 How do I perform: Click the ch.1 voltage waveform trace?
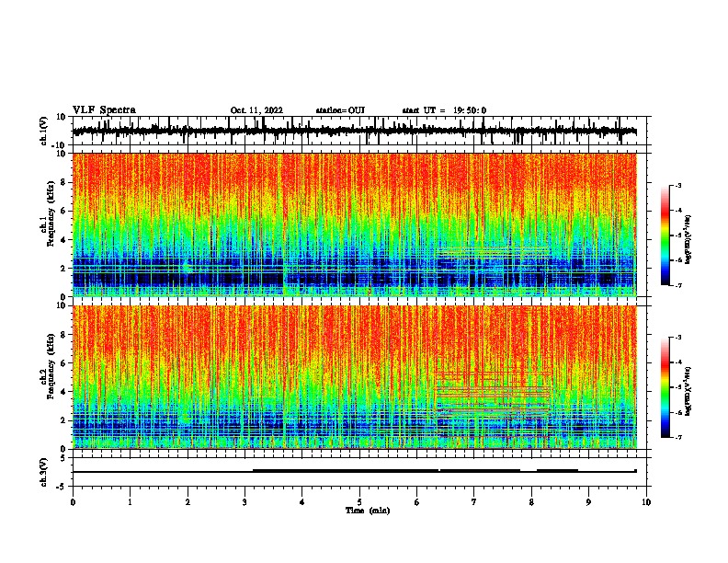coord(355,131)
